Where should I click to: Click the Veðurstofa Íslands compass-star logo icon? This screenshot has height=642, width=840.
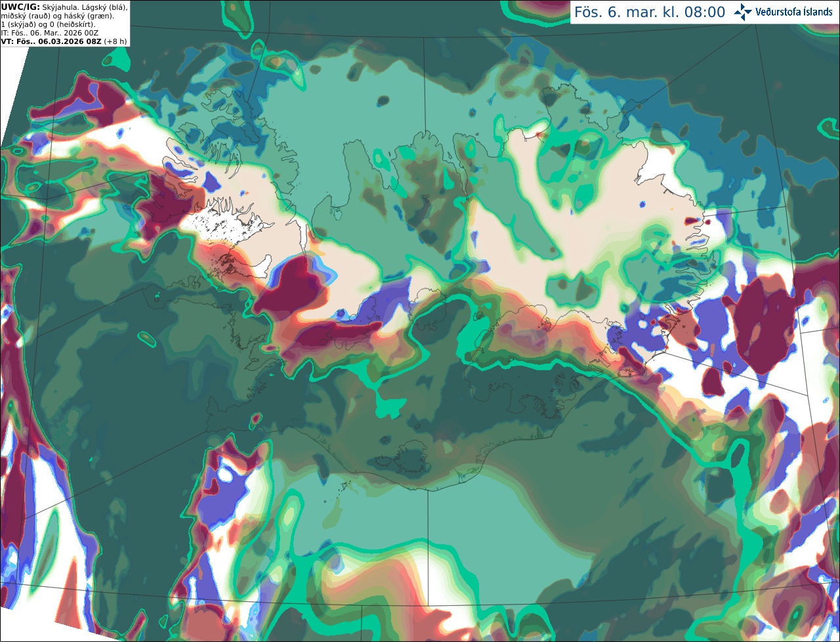click(743, 12)
